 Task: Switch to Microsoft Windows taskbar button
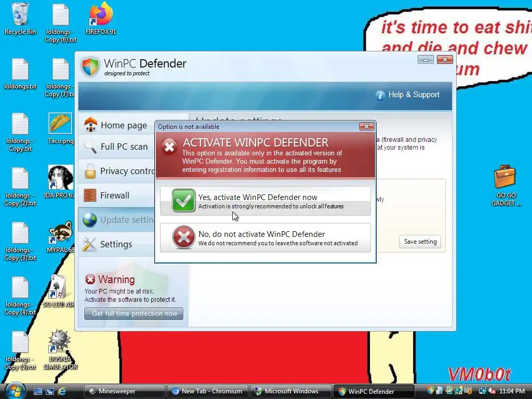[x=290, y=391]
